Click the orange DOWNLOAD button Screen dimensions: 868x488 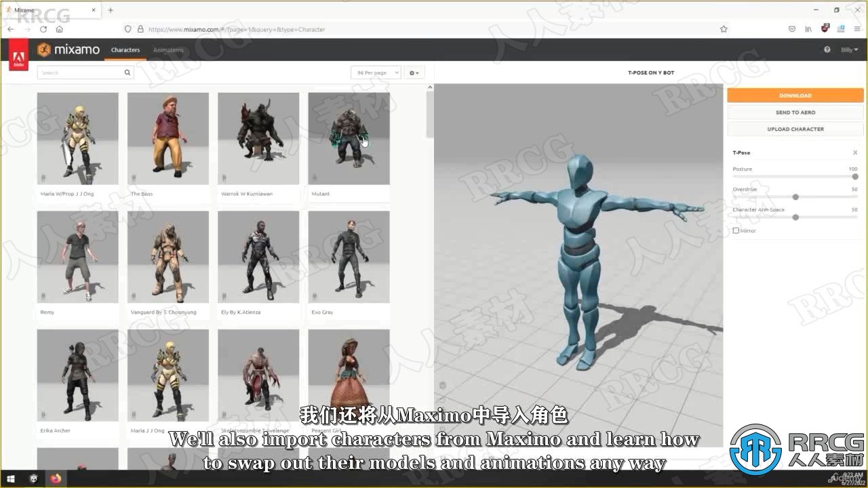pyautogui.click(x=795, y=96)
